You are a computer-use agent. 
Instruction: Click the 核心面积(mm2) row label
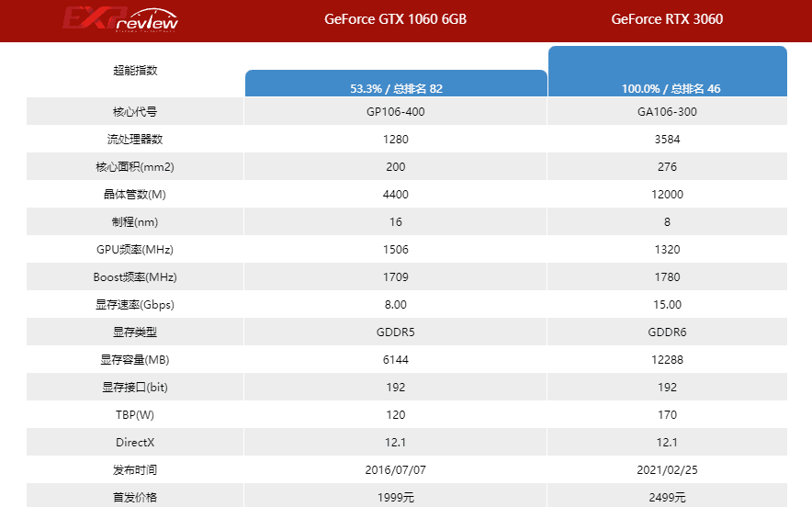[x=135, y=167]
